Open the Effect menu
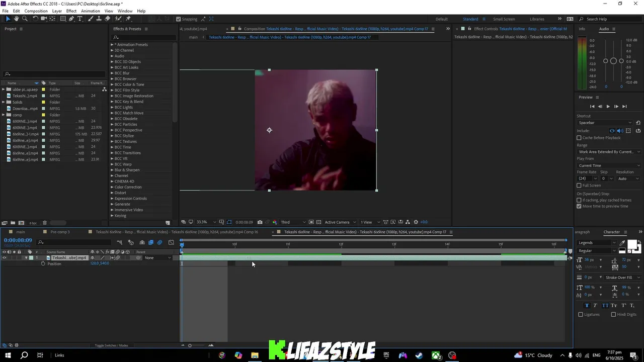This screenshot has height=362, width=644. pos(71,11)
